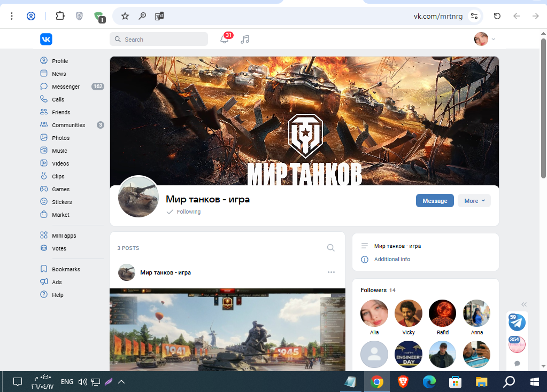Bookmark page with browser star icon

pyautogui.click(x=125, y=16)
